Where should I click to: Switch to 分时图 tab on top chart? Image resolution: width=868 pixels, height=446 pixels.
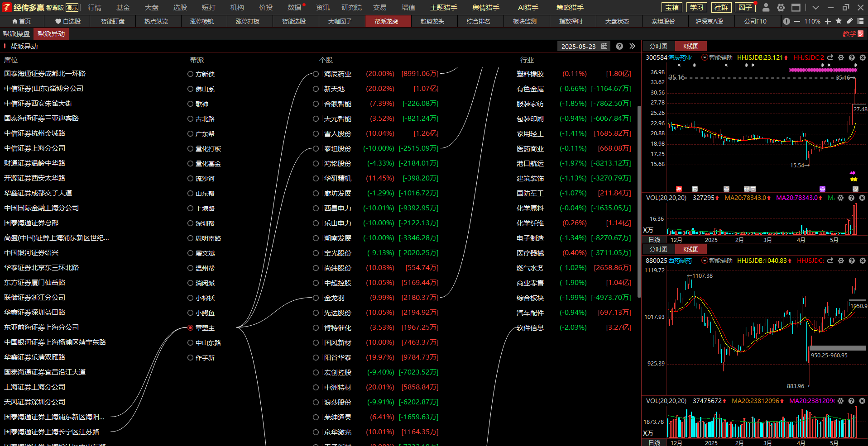tap(658, 46)
